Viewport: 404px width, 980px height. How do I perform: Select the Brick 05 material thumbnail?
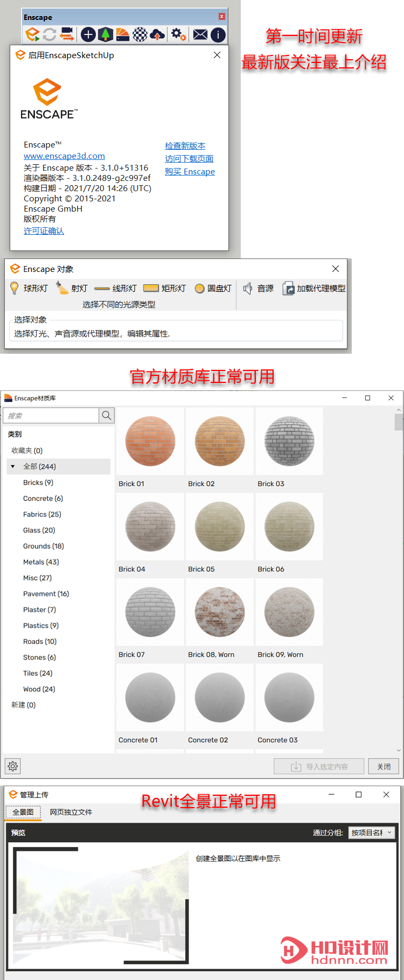click(220, 527)
